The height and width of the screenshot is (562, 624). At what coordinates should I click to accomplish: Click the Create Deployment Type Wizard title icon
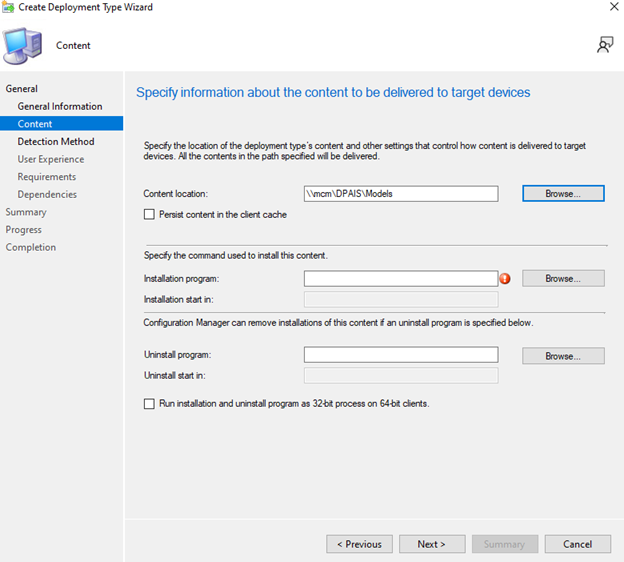(8, 7)
